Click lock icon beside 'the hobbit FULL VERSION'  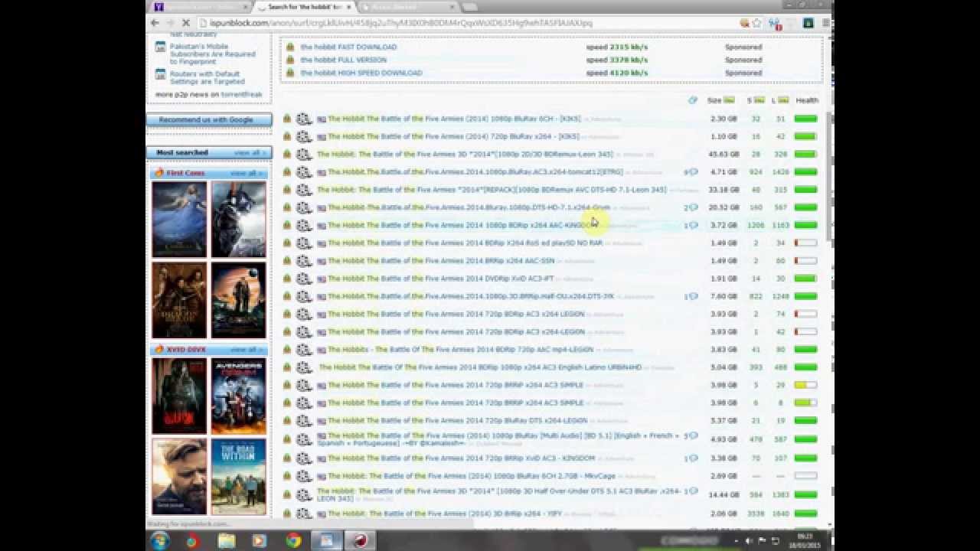point(290,60)
